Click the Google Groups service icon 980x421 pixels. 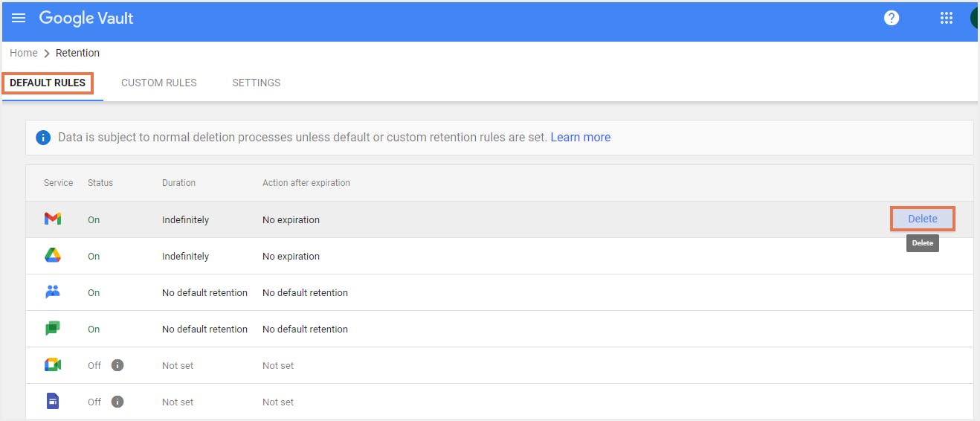tap(52, 292)
